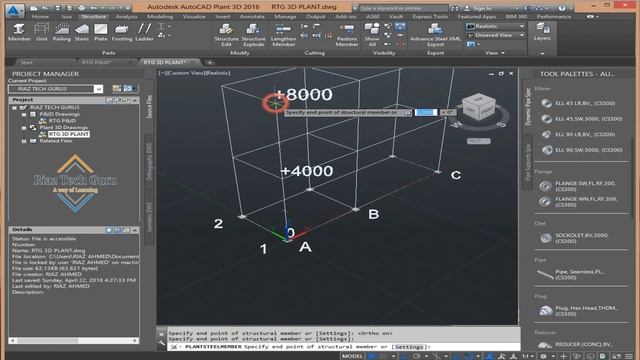Viewport: 640px width, 360px height.
Task: Open the Current Project dropdown
Action: [x=98, y=89]
